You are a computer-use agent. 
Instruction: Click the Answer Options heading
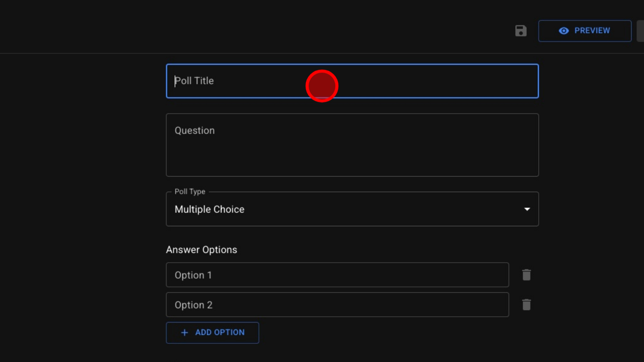click(201, 250)
